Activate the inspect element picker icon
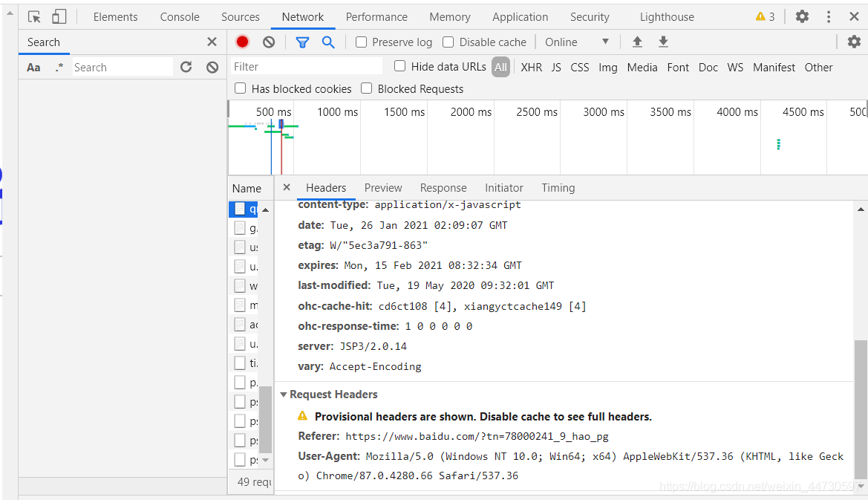This screenshot has height=500, width=868. pyautogui.click(x=34, y=17)
